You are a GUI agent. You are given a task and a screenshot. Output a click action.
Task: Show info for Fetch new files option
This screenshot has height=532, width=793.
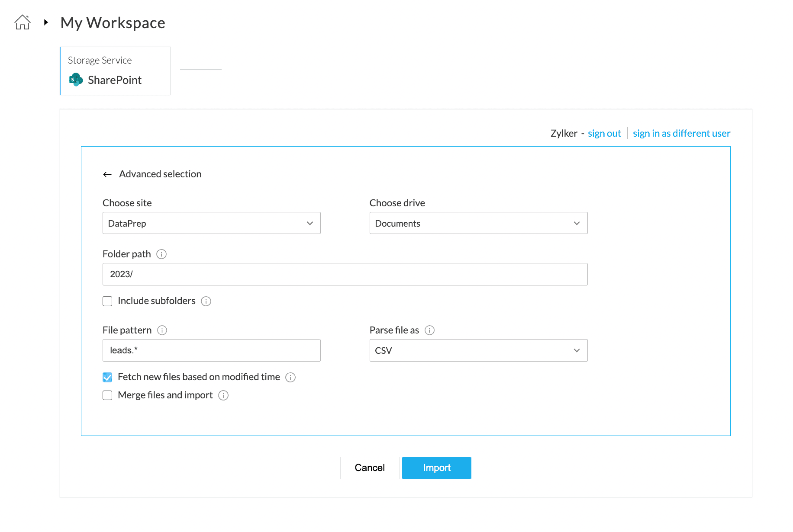290,378
